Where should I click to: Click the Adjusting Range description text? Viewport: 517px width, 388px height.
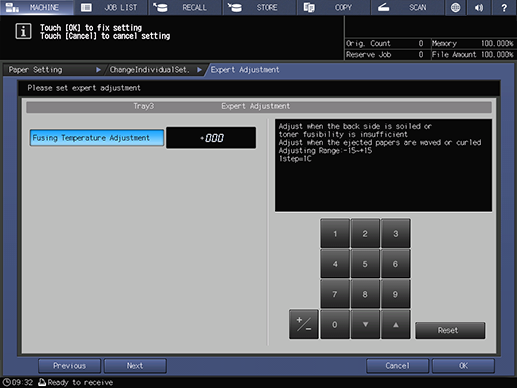325,151
